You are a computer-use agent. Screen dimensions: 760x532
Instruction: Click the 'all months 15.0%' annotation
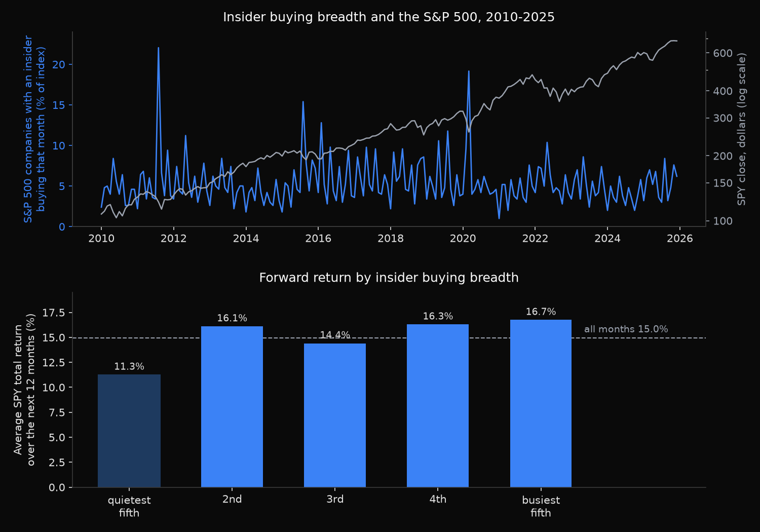pyautogui.click(x=626, y=329)
